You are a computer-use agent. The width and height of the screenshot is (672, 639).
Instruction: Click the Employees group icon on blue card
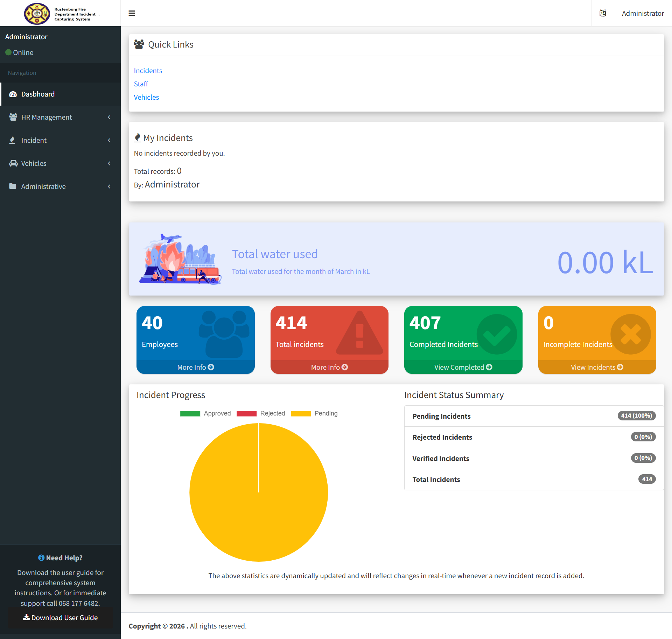pyautogui.click(x=224, y=334)
